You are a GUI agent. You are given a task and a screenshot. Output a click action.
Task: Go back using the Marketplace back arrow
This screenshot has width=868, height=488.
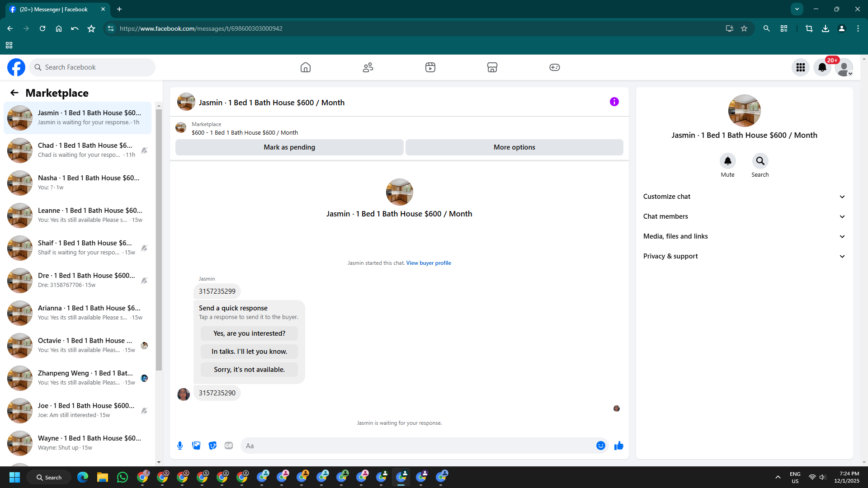[14, 93]
